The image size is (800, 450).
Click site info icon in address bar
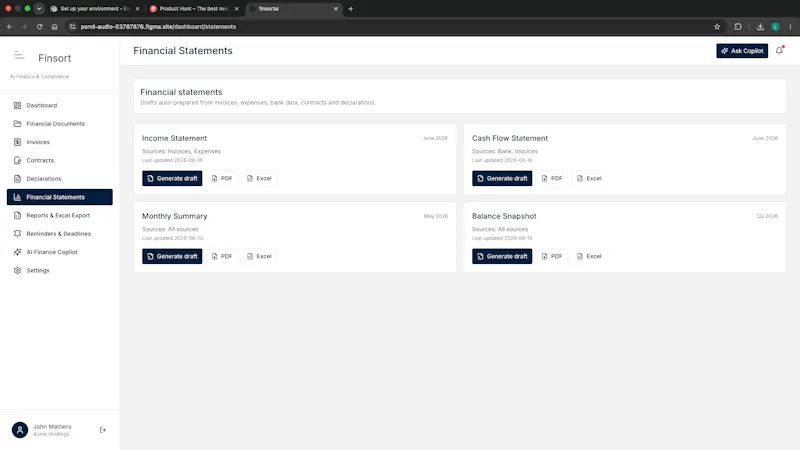click(x=72, y=27)
